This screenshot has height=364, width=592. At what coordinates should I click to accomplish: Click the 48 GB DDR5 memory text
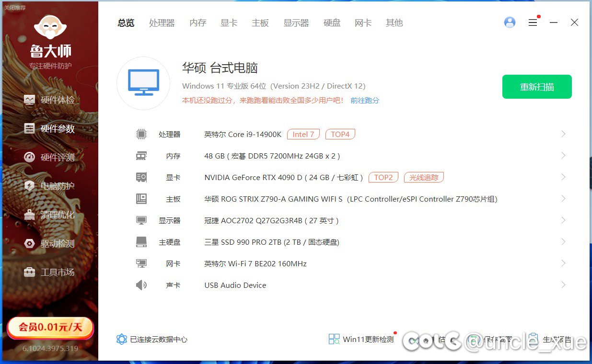coord(272,156)
